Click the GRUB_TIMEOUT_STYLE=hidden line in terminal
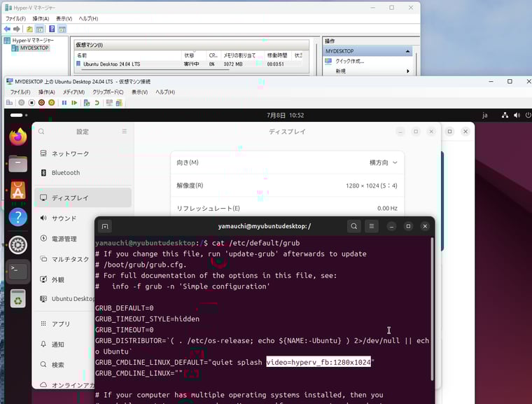This screenshot has height=404, width=532. (147, 319)
